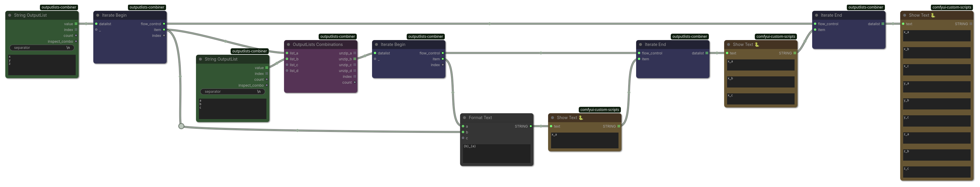
Task: Click the outputlists-combiner badge above OutputLists Combinations
Action: pos(337,36)
